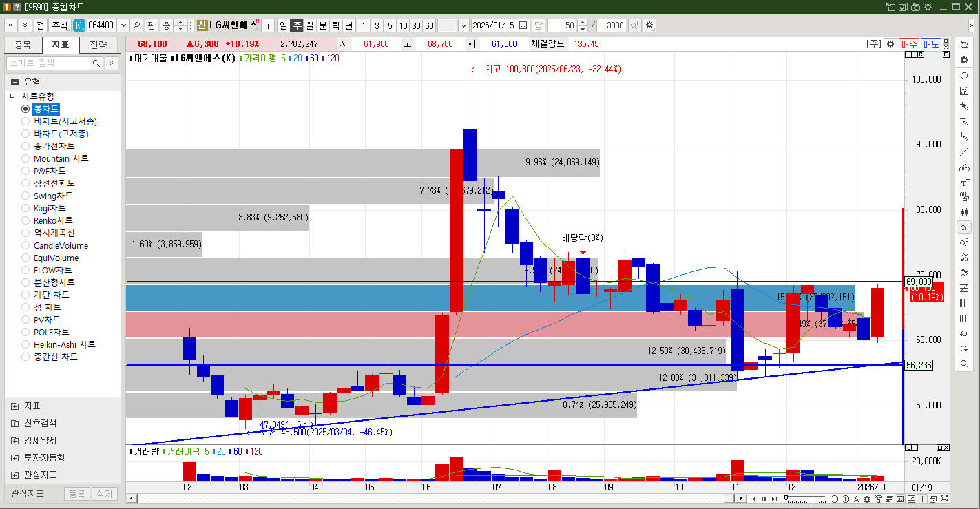Click the refresh/rotate arrows icon in right toolbar
The height and width of the screenshot is (509, 980).
tap(964, 45)
